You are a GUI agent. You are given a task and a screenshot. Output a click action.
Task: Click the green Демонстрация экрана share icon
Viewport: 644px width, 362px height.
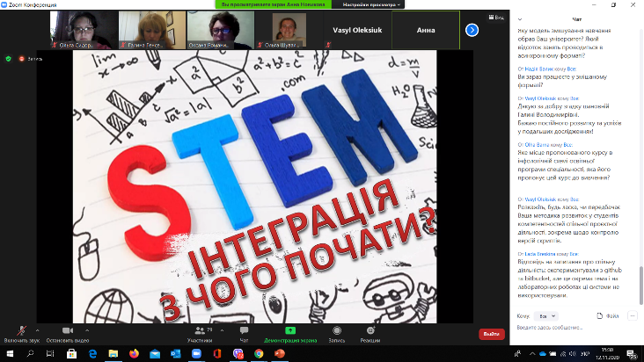point(290,330)
